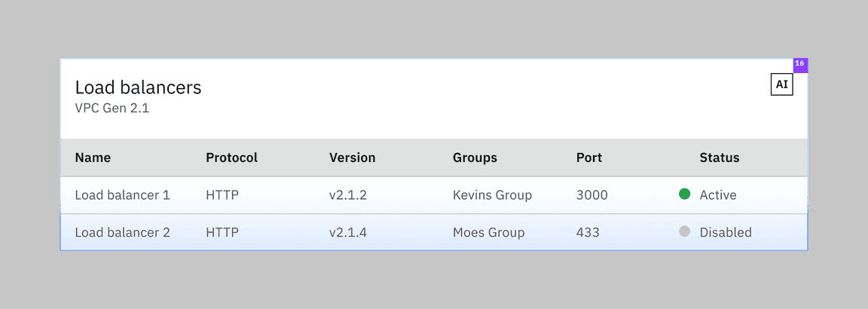Select the Load balancer 1 row name
Screen dimensions: 868x309
(x=122, y=195)
